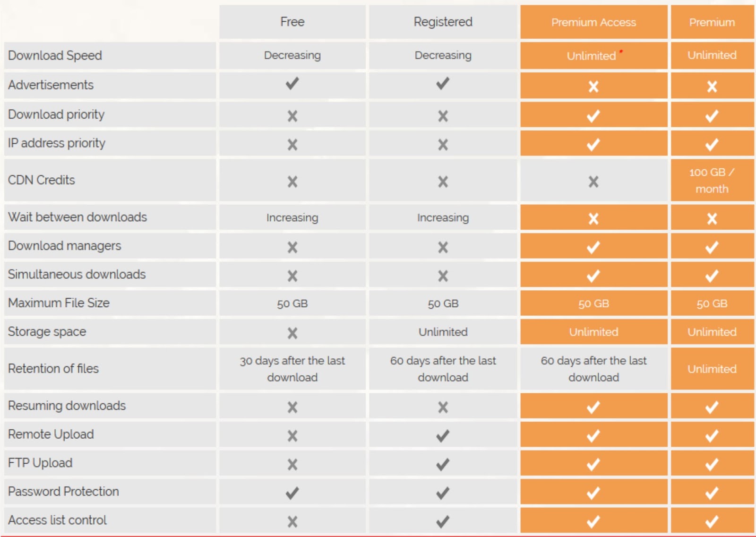Viewport: 756px width, 537px height.
Task: Click the FTP Upload checkmark under Premium Access
Action: 593,464
